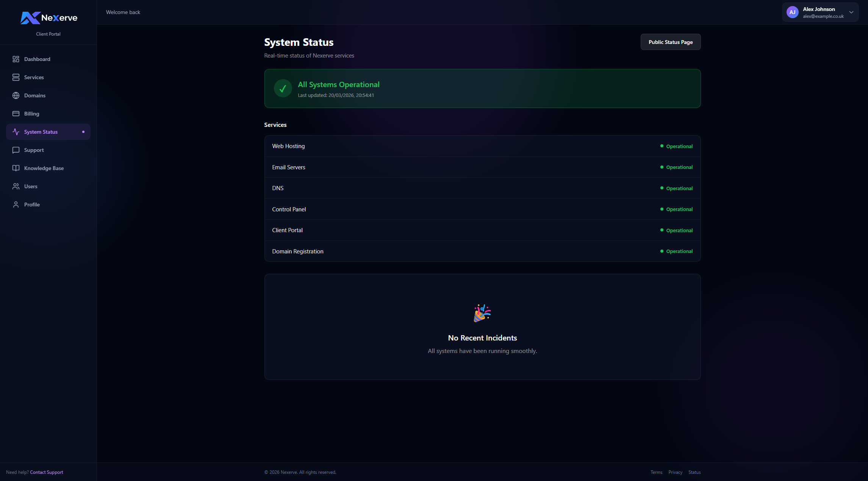Click the green checkmark on All Systems Operational
The image size is (868, 481).
[283, 88]
